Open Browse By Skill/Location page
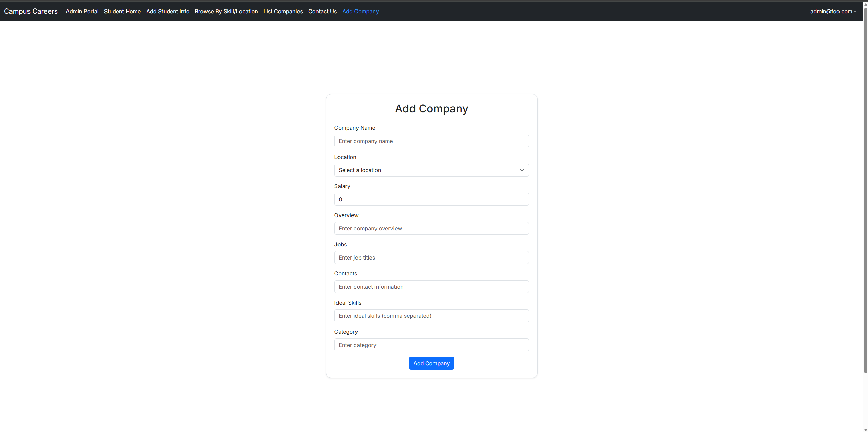This screenshot has width=868, height=432. [226, 11]
